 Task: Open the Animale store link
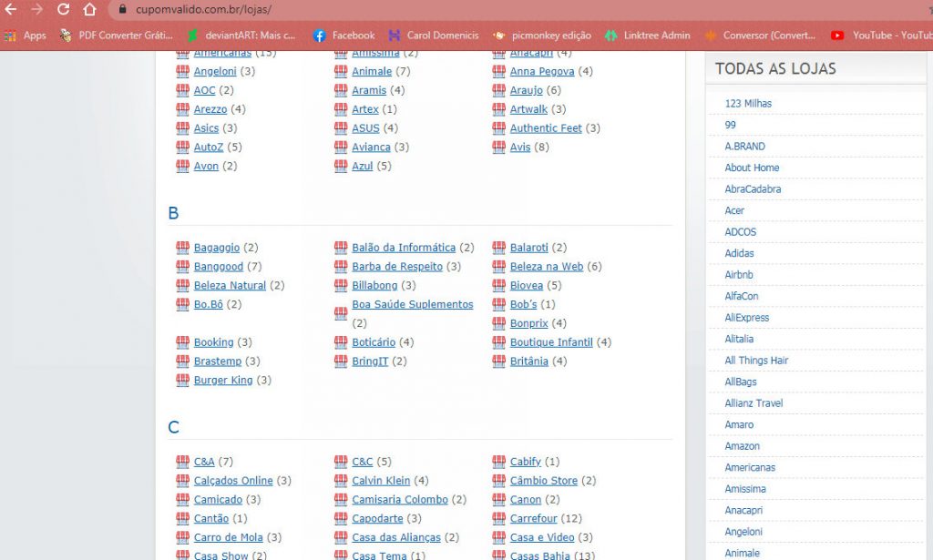coord(372,71)
